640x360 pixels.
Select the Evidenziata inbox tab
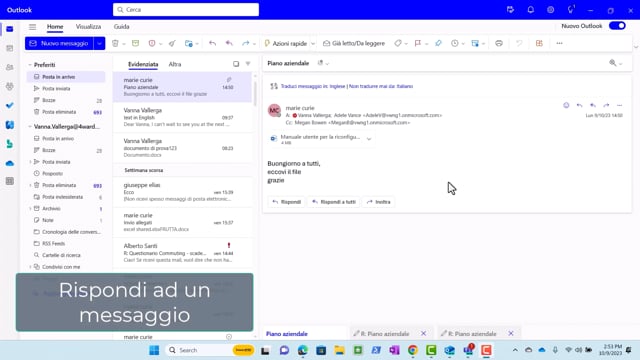point(143,64)
